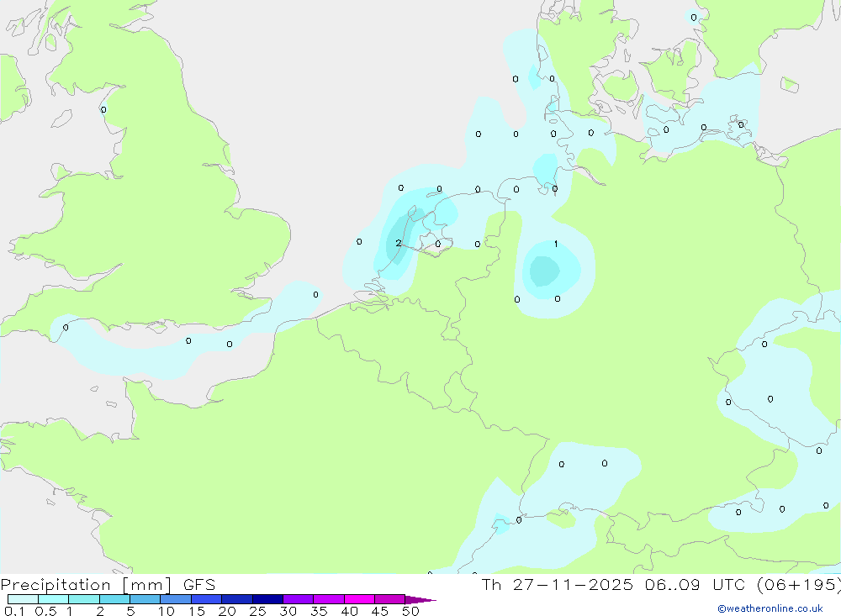
Task: Click the legend label '45'
Action: [380, 611]
